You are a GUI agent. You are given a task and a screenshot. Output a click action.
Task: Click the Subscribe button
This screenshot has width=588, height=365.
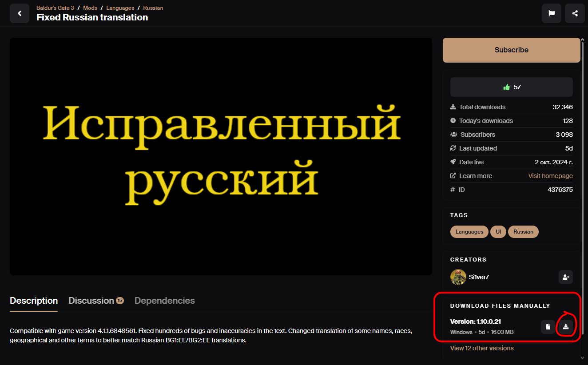[512, 50]
